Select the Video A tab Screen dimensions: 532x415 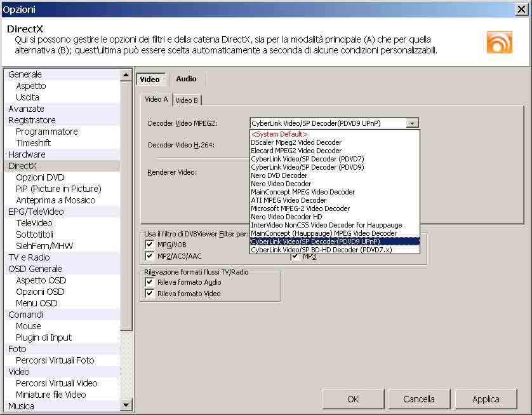point(156,100)
